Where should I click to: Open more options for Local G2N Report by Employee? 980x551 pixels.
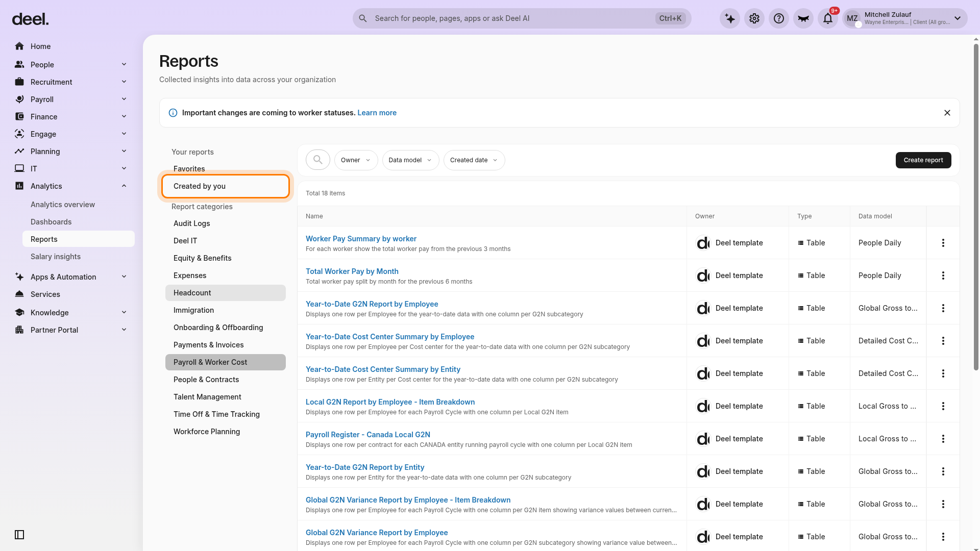(x=943, y=406)
